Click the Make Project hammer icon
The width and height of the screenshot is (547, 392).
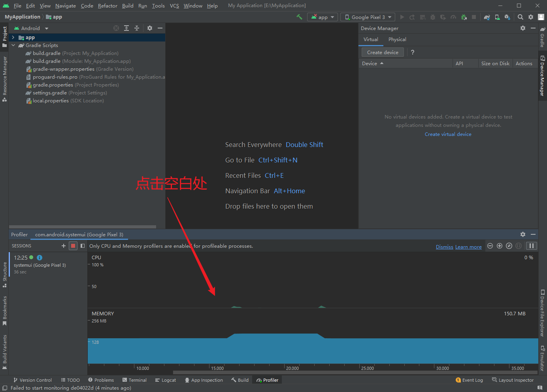pyautogui.click(x=300, y=17)
